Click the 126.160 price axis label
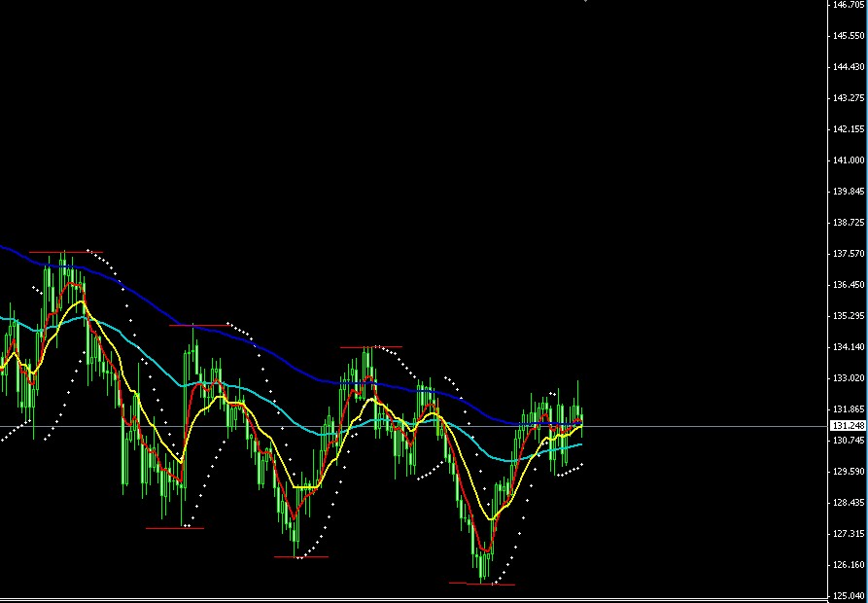 (849, 565)
